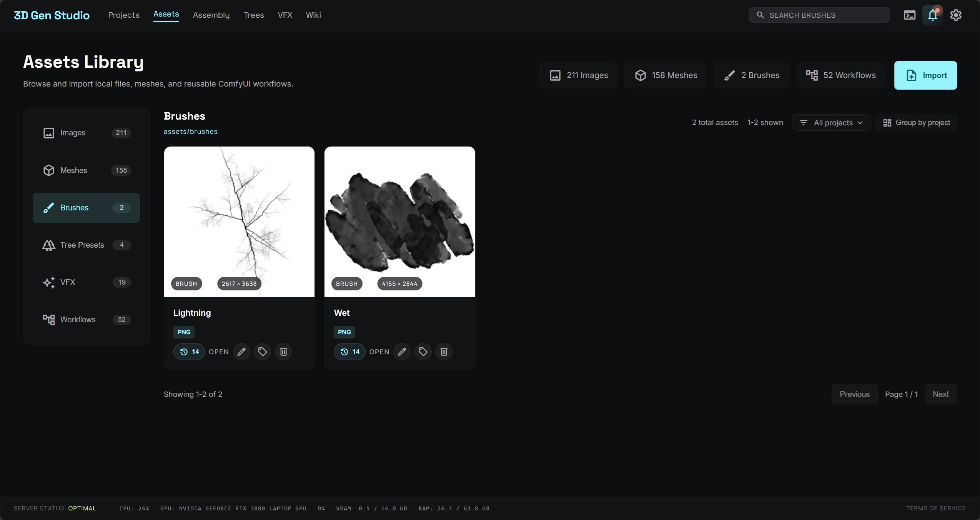
Task: Click the Lightning PNG format tag
Action: (x=184, y=332)
